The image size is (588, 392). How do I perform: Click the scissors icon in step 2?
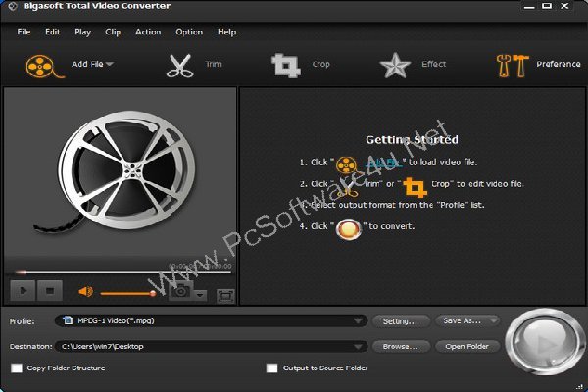click(x=348, y=189)
